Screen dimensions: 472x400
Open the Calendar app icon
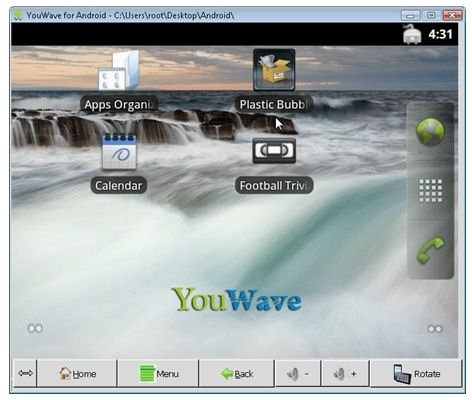(119, 151)
